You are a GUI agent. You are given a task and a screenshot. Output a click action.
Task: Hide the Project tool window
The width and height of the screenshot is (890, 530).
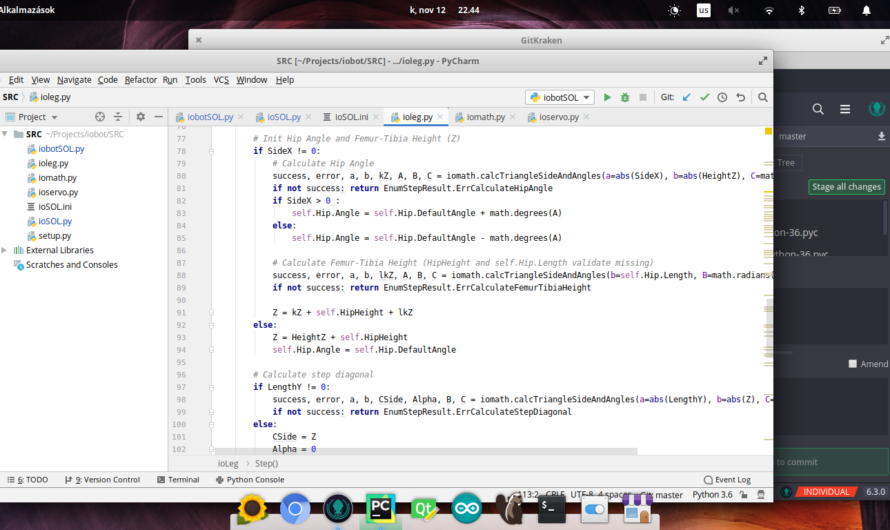(158, 117)
